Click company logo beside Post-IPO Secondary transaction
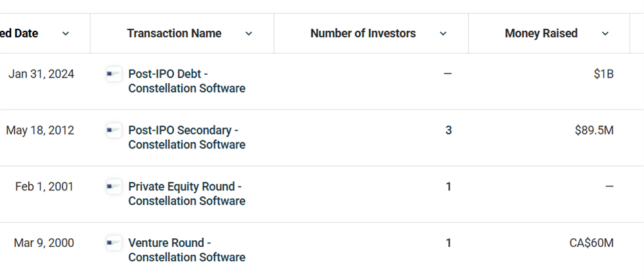The height and width of the screenshot is (279, 644). pyautogui.click(x=114, y=131)
